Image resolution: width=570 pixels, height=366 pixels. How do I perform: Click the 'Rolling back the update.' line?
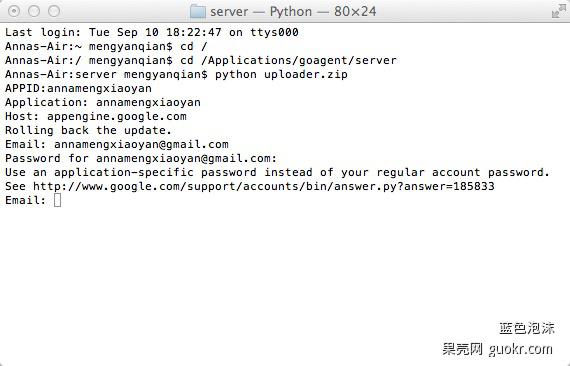point(88,130)
